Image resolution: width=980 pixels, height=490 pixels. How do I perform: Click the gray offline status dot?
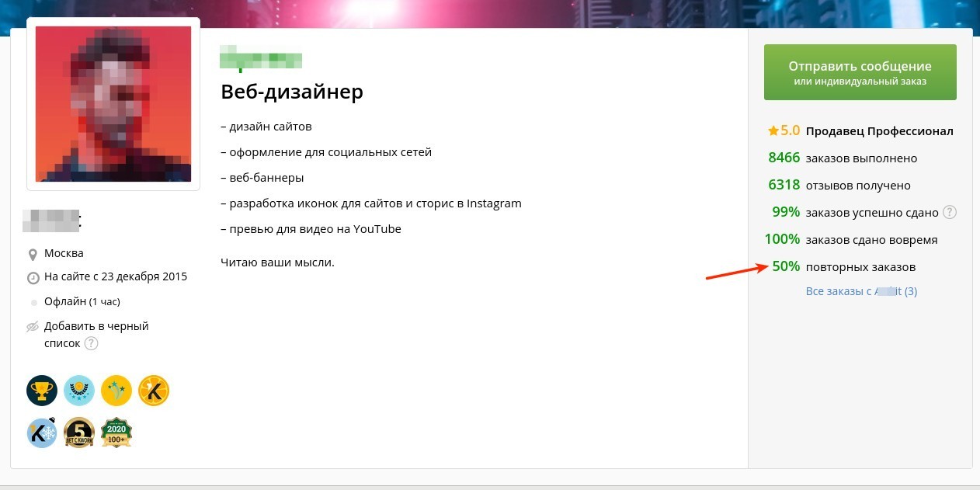pos(33,302)
